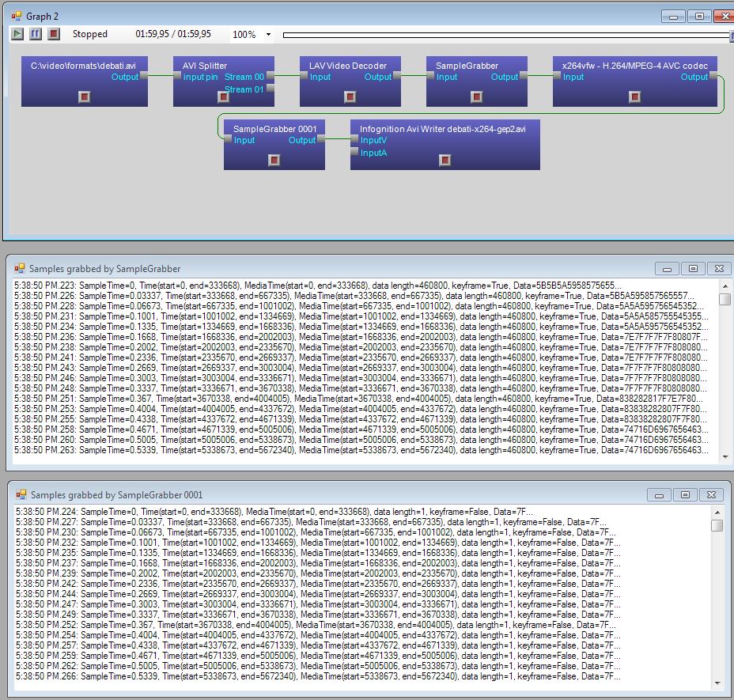734x700 pixels.
Task: Pause the graph with the Pause button
Action: [x=36, y=34]
